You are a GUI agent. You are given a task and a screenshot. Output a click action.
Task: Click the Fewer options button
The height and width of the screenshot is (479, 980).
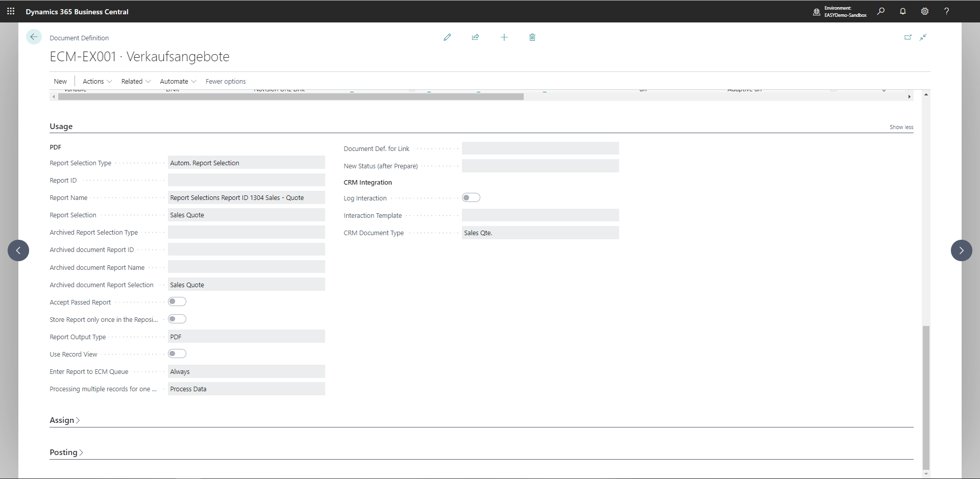click(226, 82)
